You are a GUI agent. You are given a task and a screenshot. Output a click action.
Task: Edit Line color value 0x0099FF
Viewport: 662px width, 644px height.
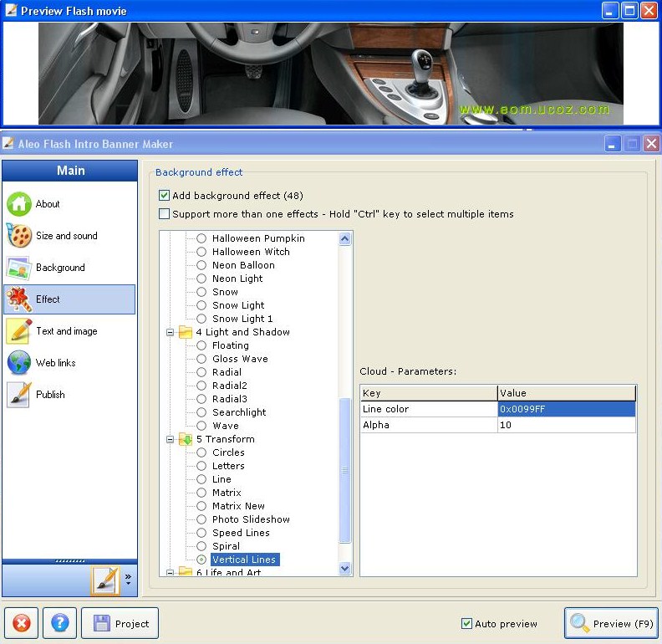click(566, 409)
